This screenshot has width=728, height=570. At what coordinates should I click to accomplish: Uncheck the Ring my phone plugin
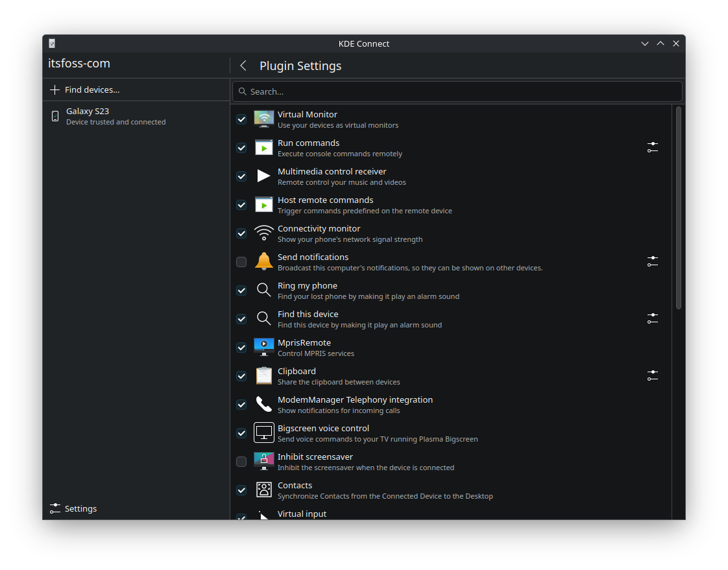[241, 291]
